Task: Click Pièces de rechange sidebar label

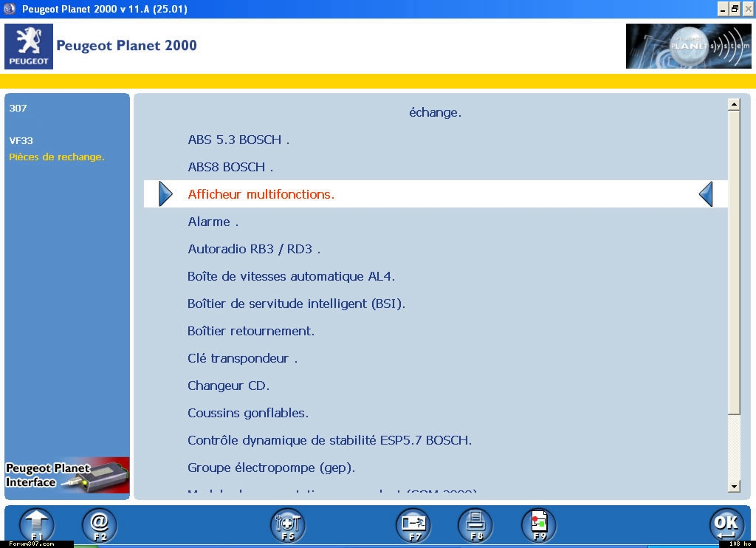Action: coord(56,157)
